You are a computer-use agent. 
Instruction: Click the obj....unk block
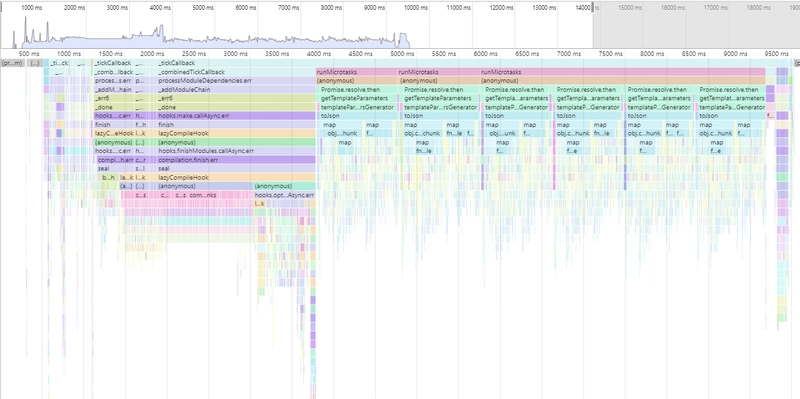(502, 133)
